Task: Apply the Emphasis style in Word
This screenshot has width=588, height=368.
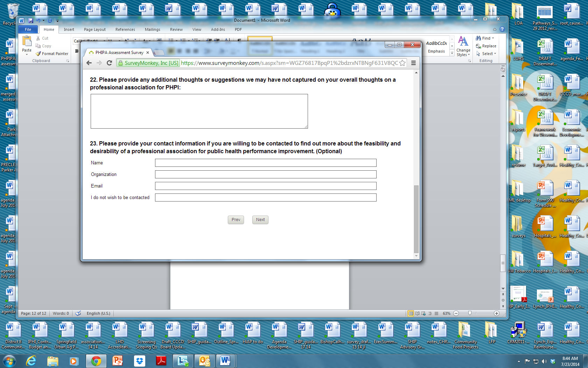Action: (436, 47)
